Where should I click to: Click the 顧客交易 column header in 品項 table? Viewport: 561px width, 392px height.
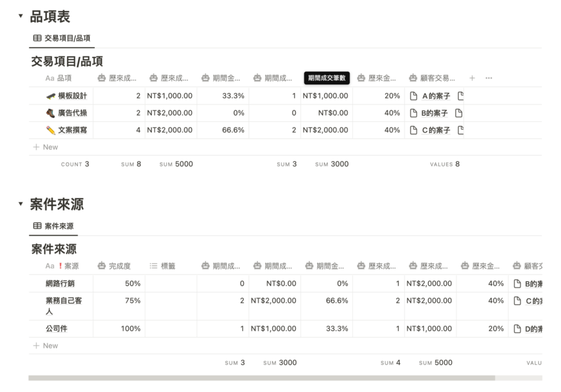click(433, 78)
